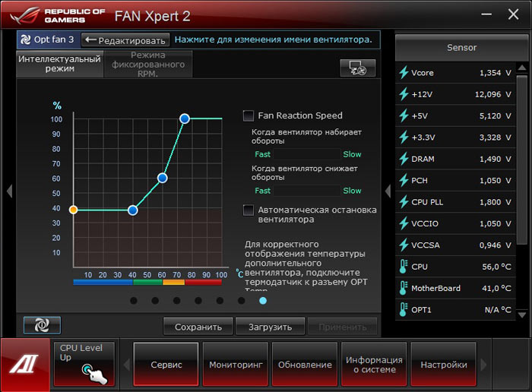Click the Редактировать button
This screenshot has width=532, height=392.
[x=125, y=40]
